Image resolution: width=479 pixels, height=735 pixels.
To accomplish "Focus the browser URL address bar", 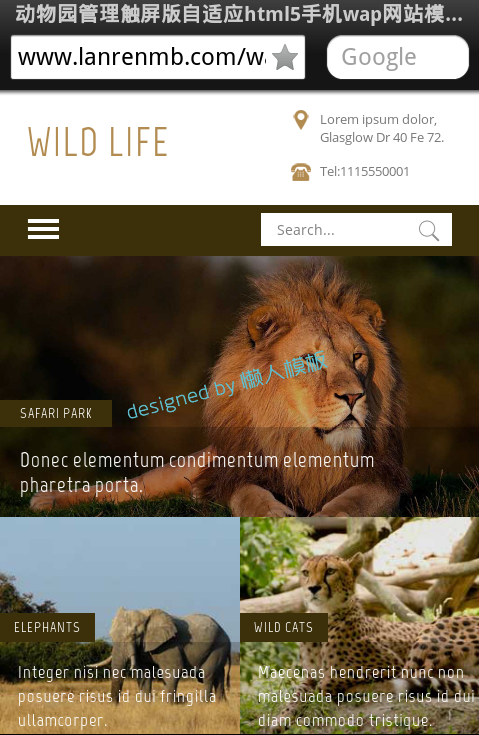I will coord(158,57).
